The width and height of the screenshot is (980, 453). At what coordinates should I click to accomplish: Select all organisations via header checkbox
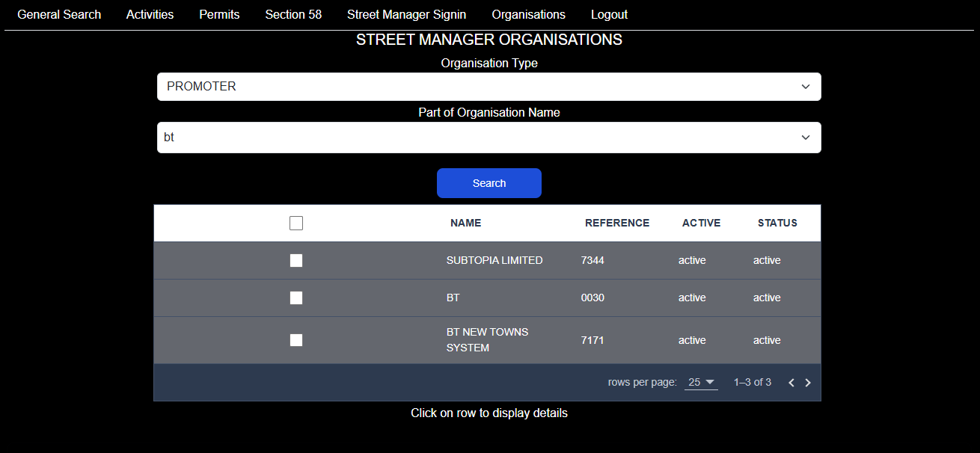click(x=296, y=223)
